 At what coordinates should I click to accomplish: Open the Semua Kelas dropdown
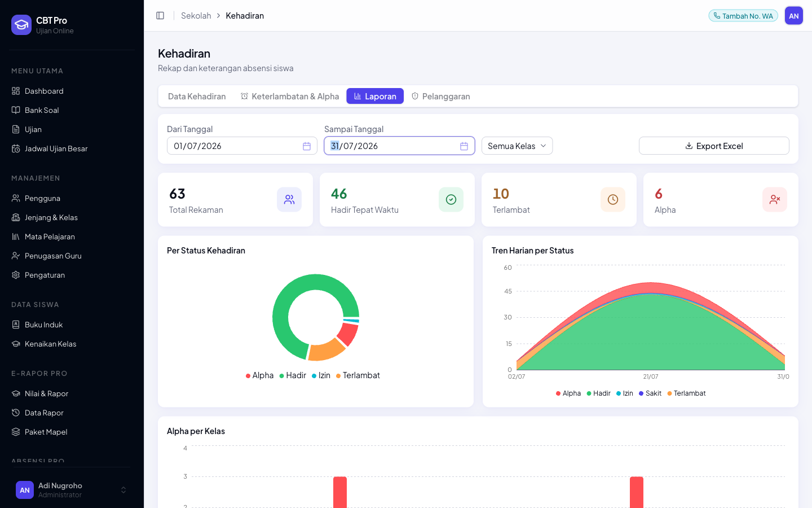pyautogui.click(x=517, y=146)
